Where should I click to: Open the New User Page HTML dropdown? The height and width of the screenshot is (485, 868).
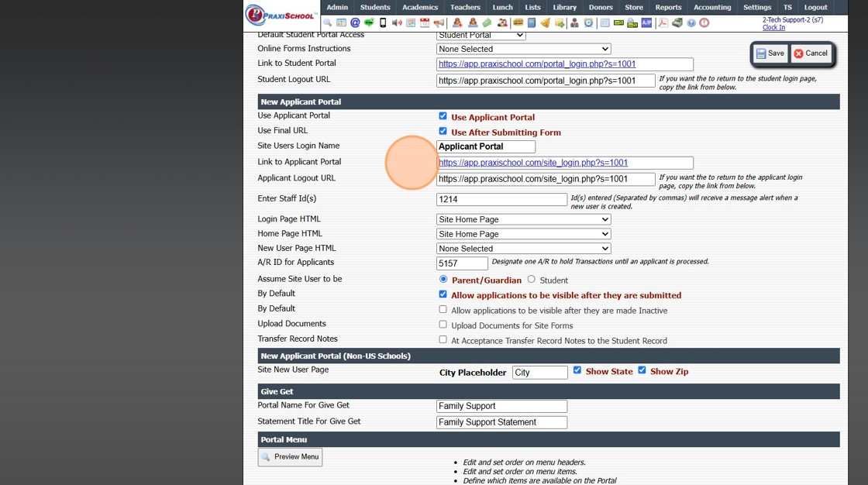pos(524,249)
